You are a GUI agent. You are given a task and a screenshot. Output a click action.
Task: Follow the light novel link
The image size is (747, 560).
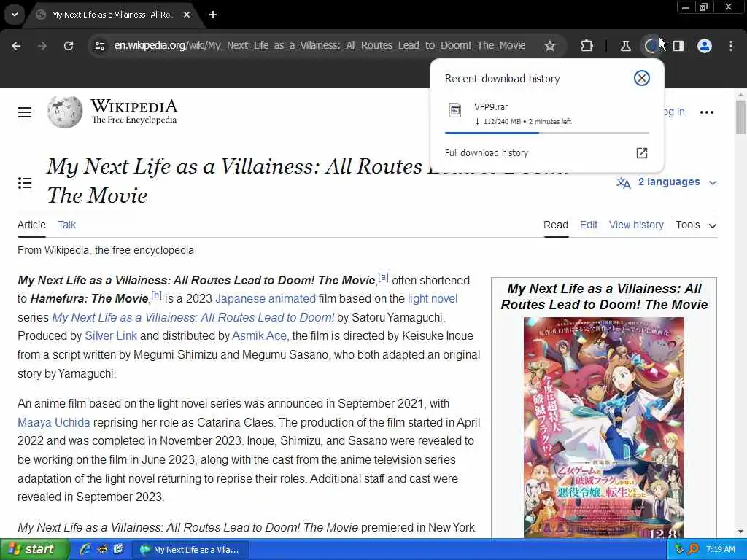tap(433, 298)
